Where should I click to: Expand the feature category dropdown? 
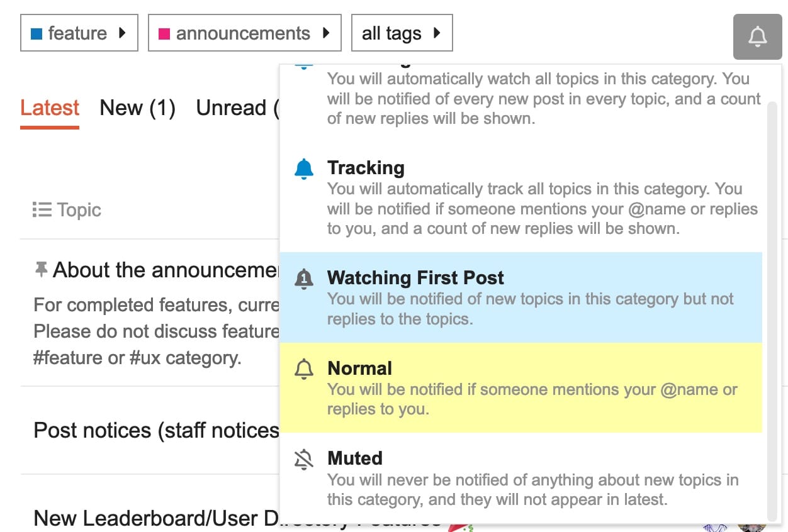click(79, 32)
